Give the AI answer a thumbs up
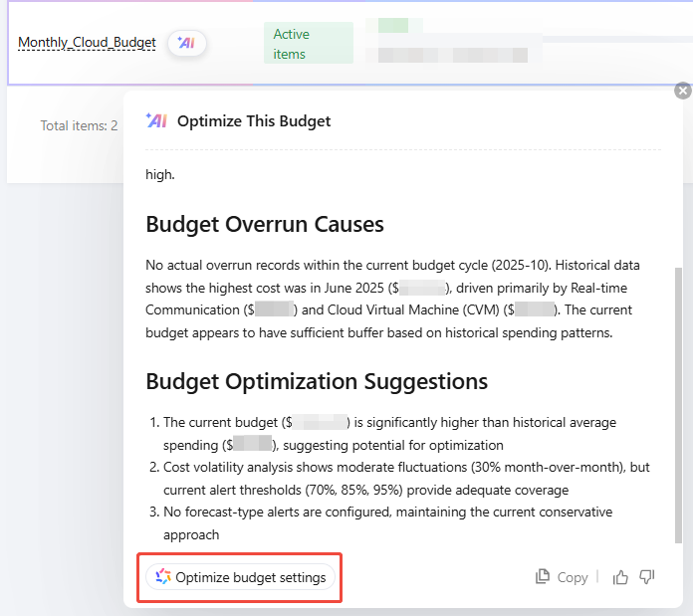Viewport: 693px width, 616px height. click(621, 577)
